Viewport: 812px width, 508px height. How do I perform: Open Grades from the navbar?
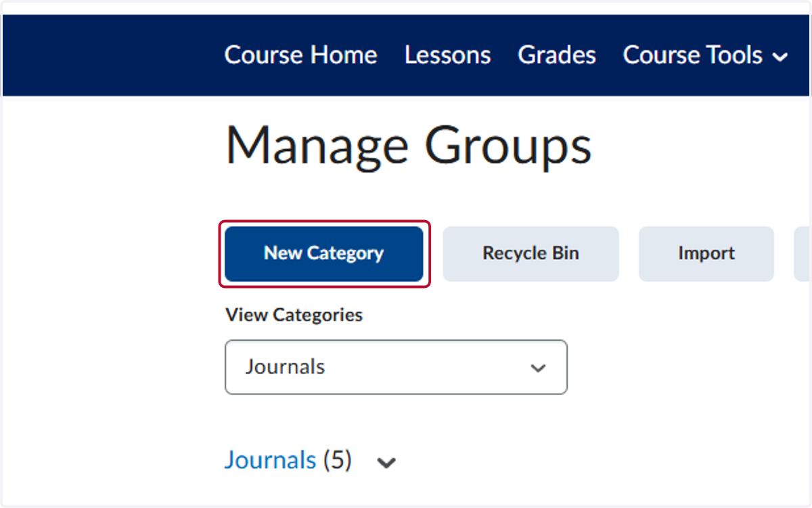(x=557, y=55)
